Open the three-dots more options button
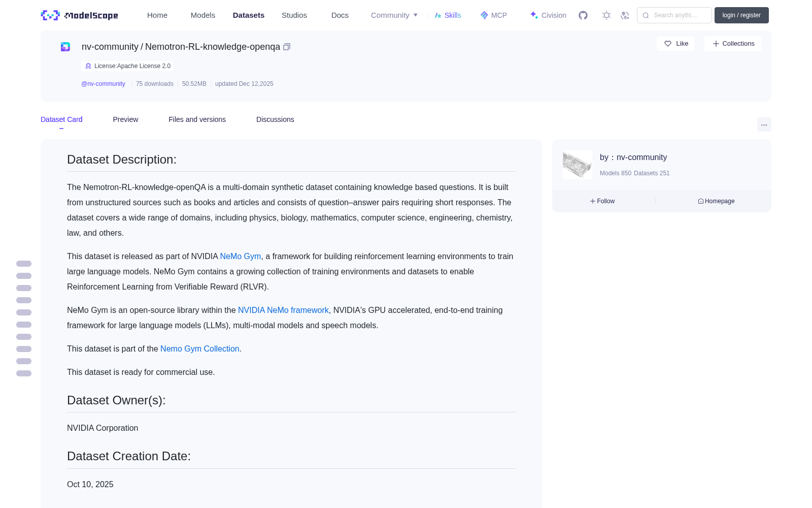Image resolution: width=812 pixels, height=508 pixels. point(764,124)
